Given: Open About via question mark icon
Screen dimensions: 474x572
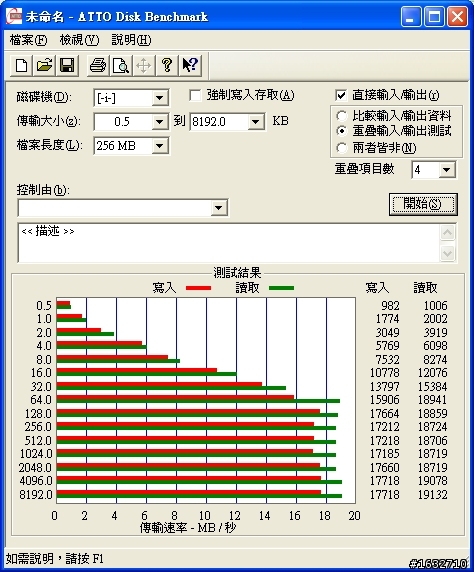Looking at the screenshot, I should coord(167,66).
